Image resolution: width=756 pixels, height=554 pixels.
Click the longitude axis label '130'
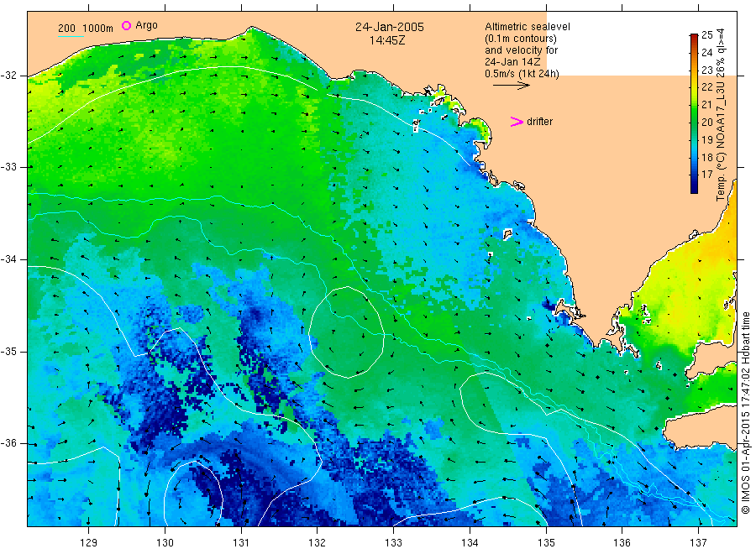click(x=165, y=542)
